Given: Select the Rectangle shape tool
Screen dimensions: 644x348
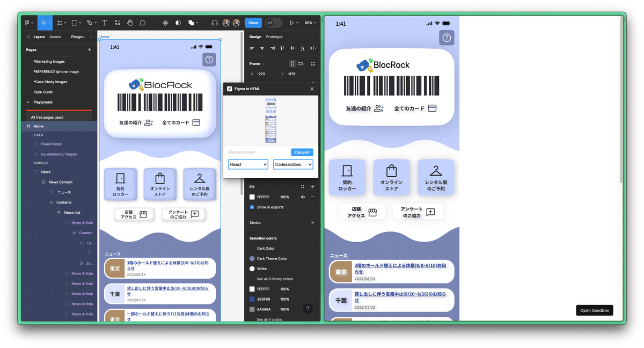Looking at the screenshot, I should pos(75,23).
